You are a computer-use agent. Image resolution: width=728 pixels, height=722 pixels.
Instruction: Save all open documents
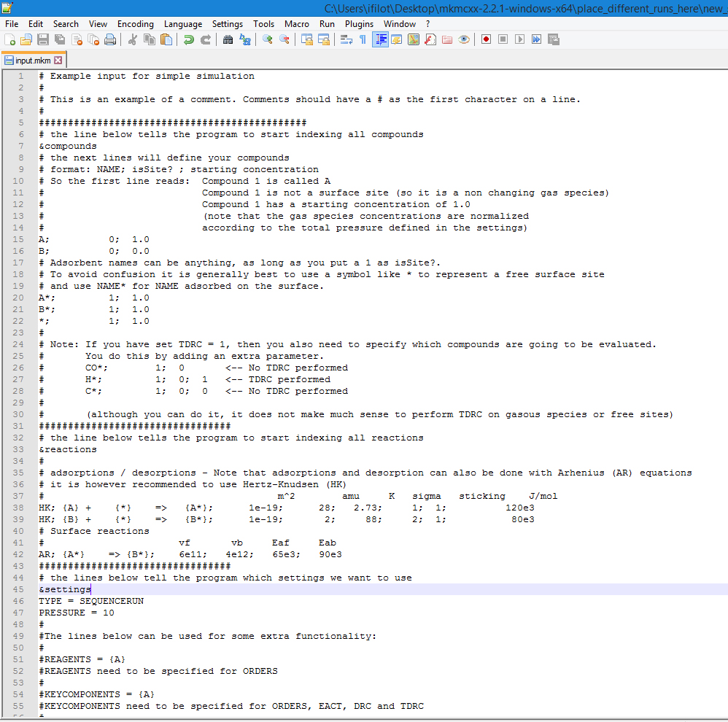[58, 39]
